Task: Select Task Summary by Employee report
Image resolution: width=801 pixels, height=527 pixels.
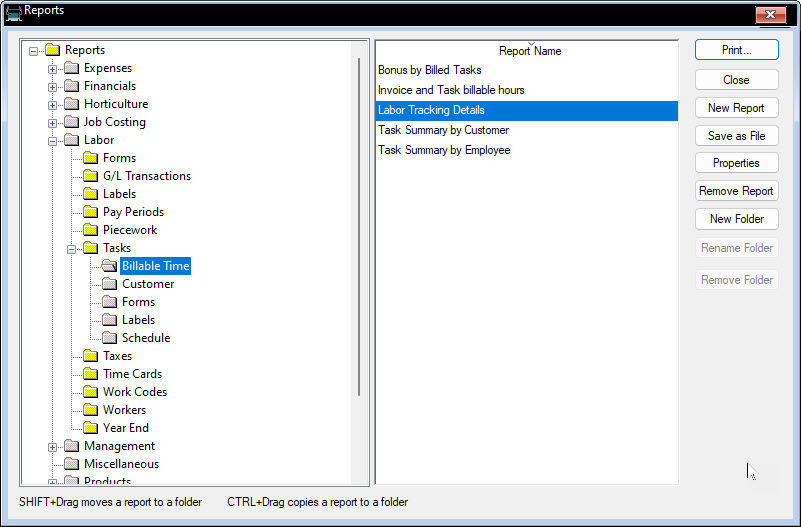Action: 444,150
